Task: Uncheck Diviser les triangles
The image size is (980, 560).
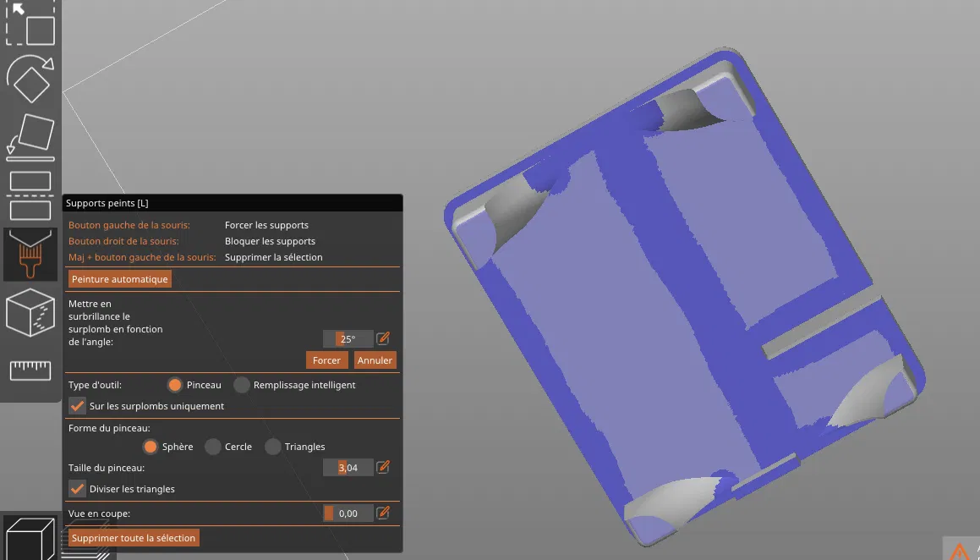Action: (78, 489)
